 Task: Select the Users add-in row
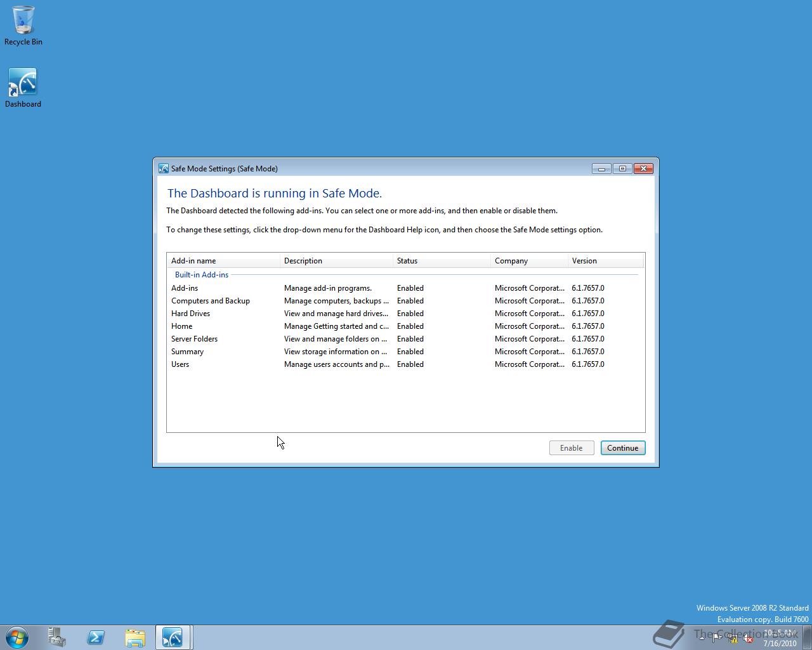coord(405,364)
